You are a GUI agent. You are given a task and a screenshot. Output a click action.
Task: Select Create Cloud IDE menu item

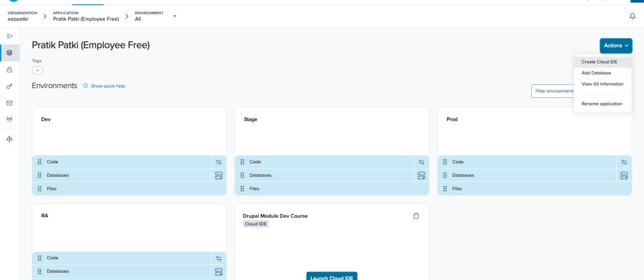click(x=599, y=62)
